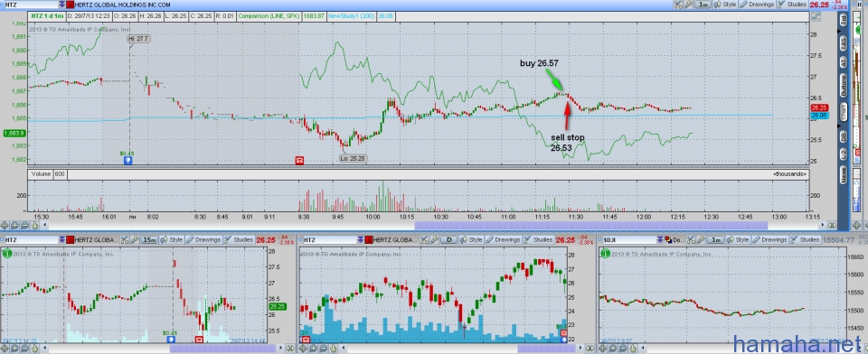
Task: Click the dividend marker icon on the main chart
Action: 127,161
